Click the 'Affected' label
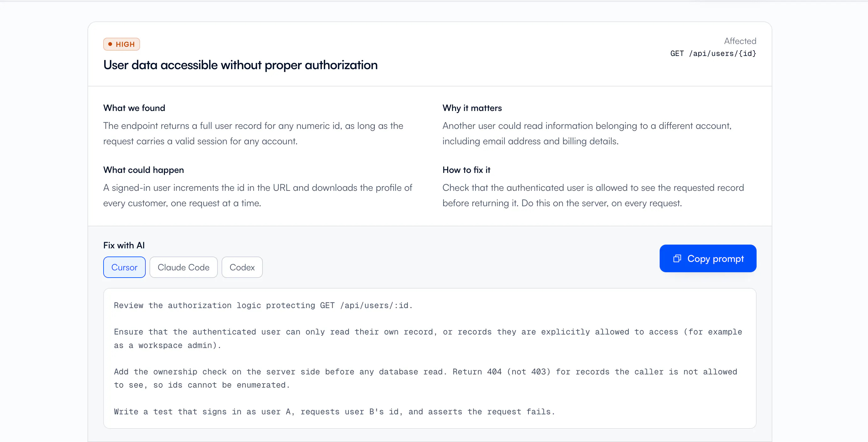This screenshot has height=442, width=868. (740, 41)
